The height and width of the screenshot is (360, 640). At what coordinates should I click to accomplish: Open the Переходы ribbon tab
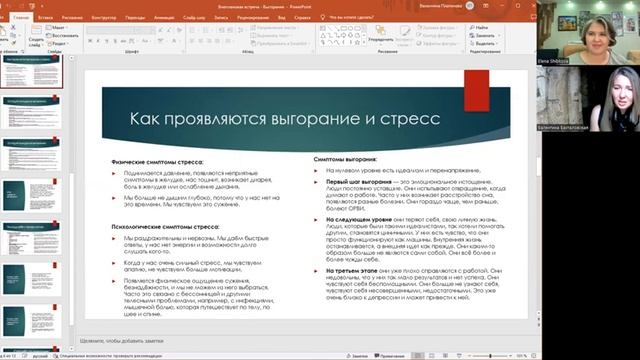point(135,18)
